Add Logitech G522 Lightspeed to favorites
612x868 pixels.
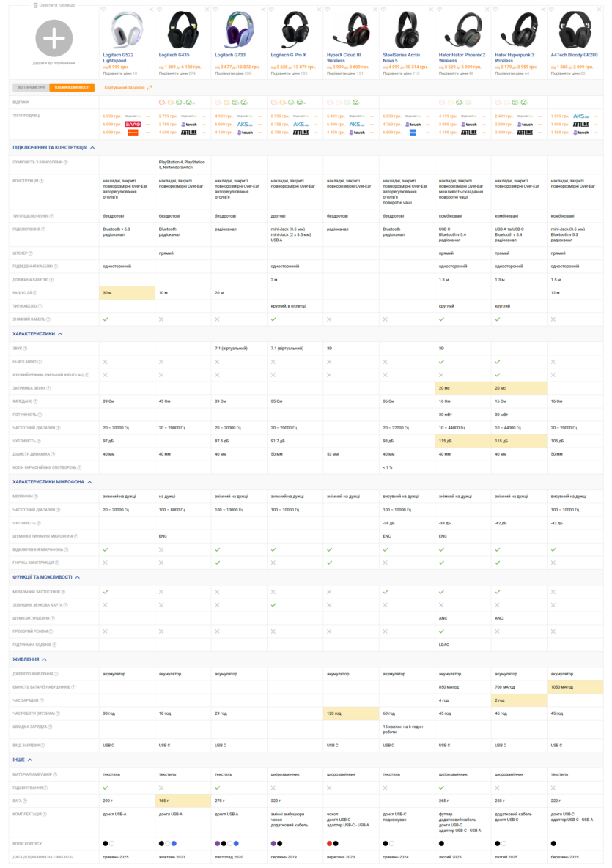(x=103, y=10)
